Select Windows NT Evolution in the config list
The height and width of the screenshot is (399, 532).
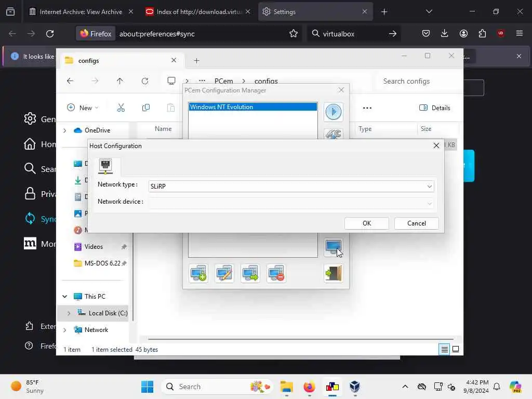pos(253,107)
